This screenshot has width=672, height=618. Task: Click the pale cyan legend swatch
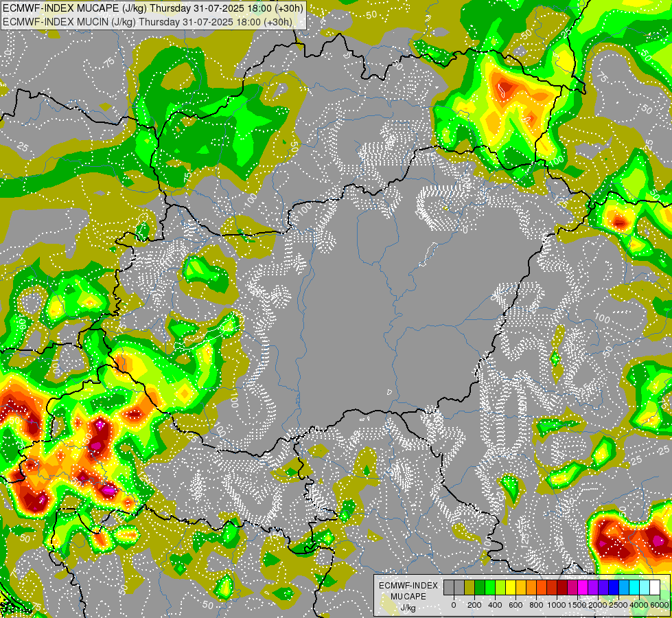click(x=645, y=588)
